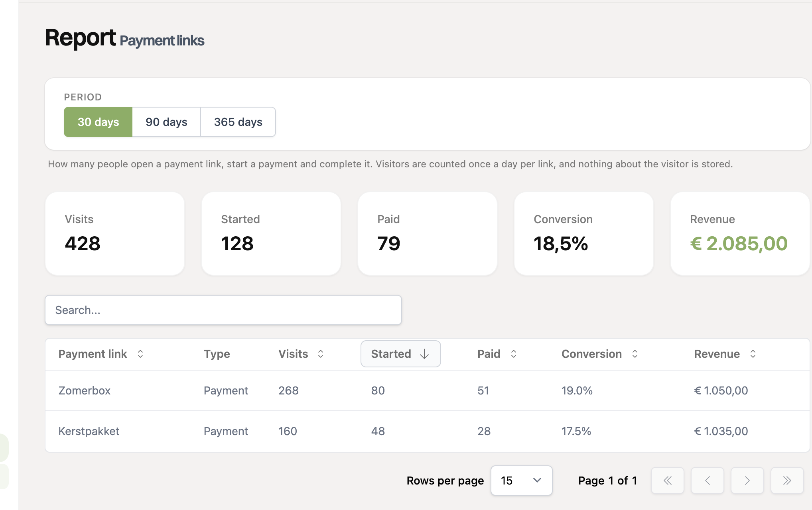Viewport: 812px width, 510px height.
Task: Click Kerstpakket paid value 28
Action: coord(484,431)
